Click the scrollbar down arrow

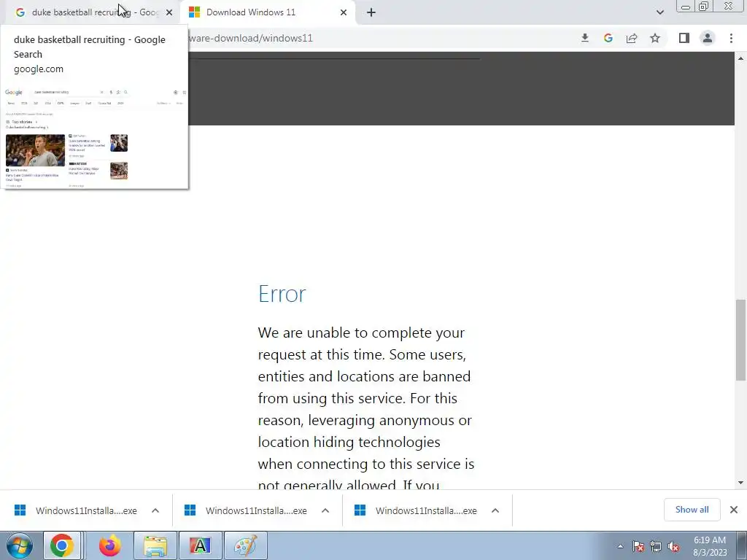pos(740,483)
